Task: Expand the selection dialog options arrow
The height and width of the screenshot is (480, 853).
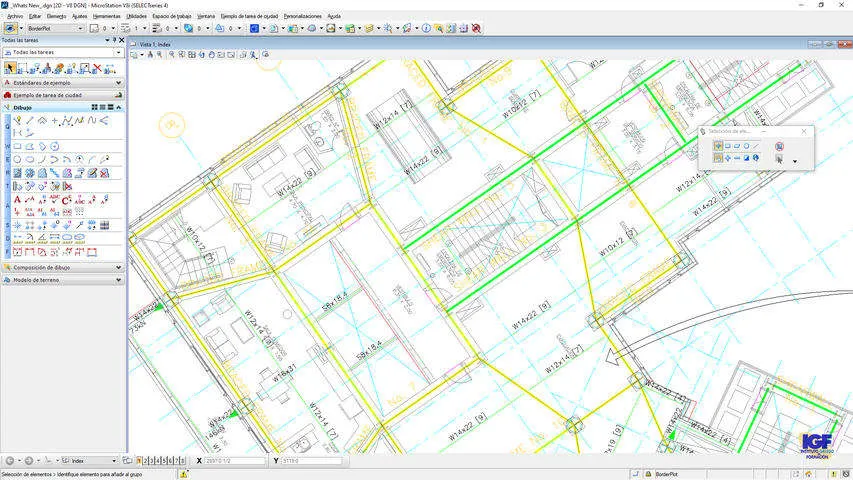Action: 795,162
